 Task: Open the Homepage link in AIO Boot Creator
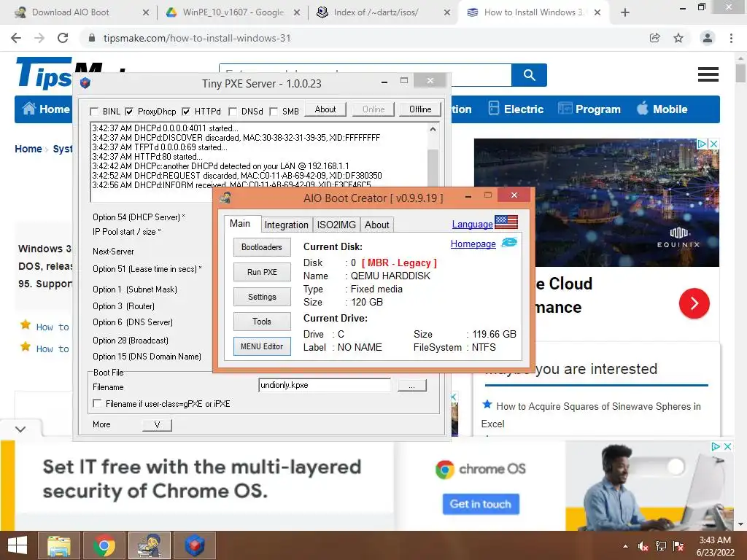(x=473, y=244)
